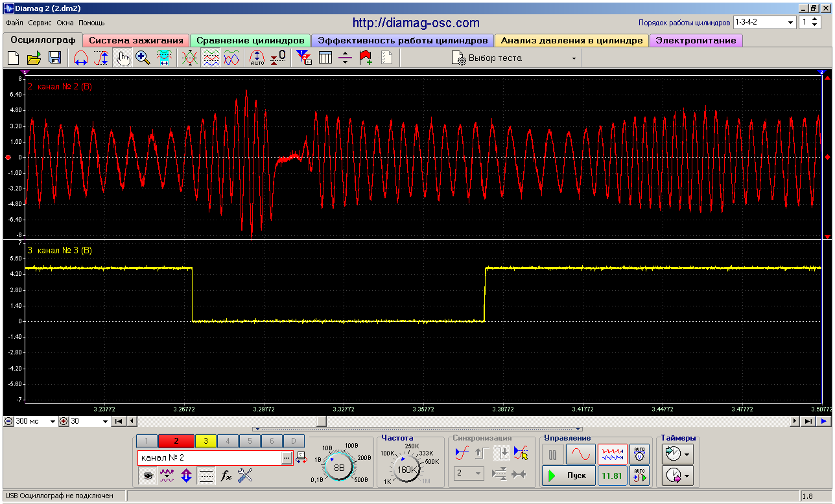Click the pause button in Управление
Image resolution: width=835 pixels, height=504 pixels.
click(552, 455)
